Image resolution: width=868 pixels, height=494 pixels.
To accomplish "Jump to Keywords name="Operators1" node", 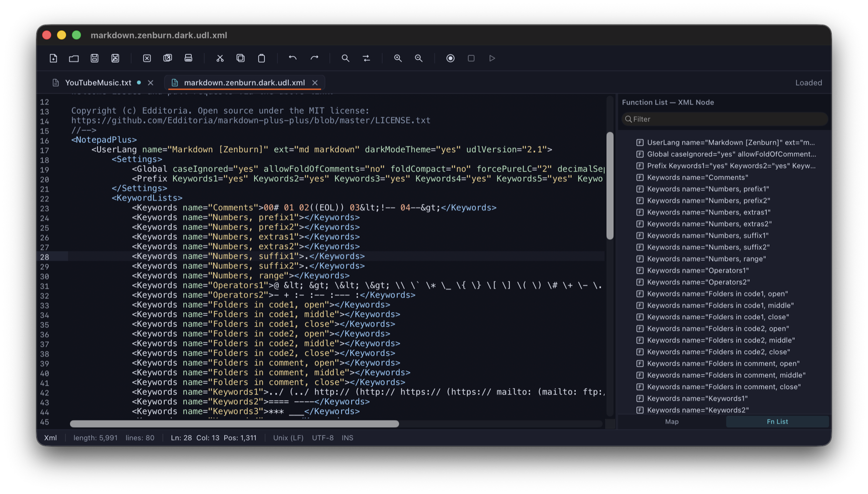I will (x=698, y=270).
